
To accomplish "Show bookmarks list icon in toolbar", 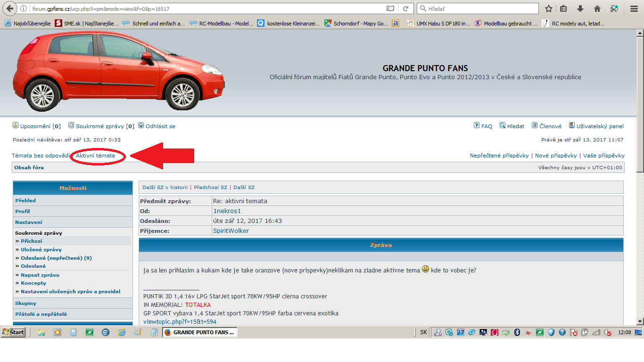I will tap(564, 8).
